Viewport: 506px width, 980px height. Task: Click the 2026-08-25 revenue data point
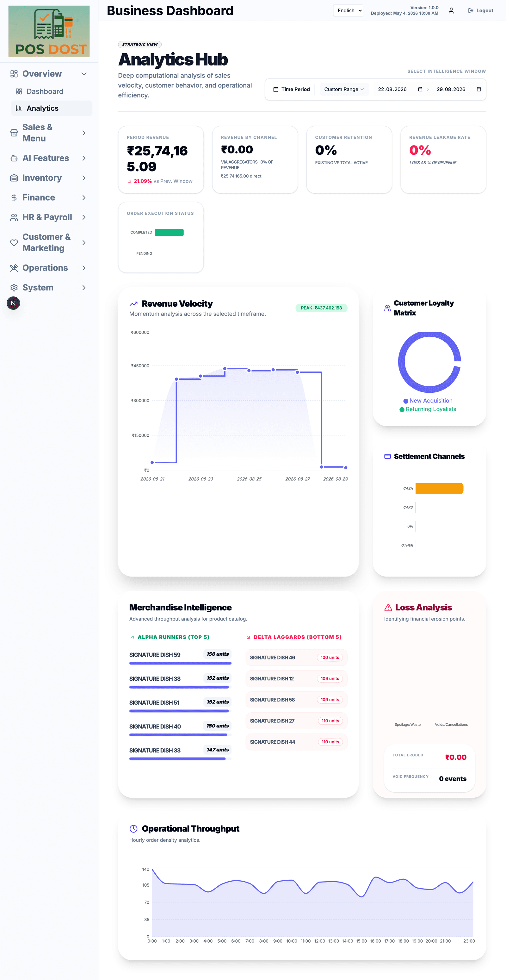click(x=249, y=371)
